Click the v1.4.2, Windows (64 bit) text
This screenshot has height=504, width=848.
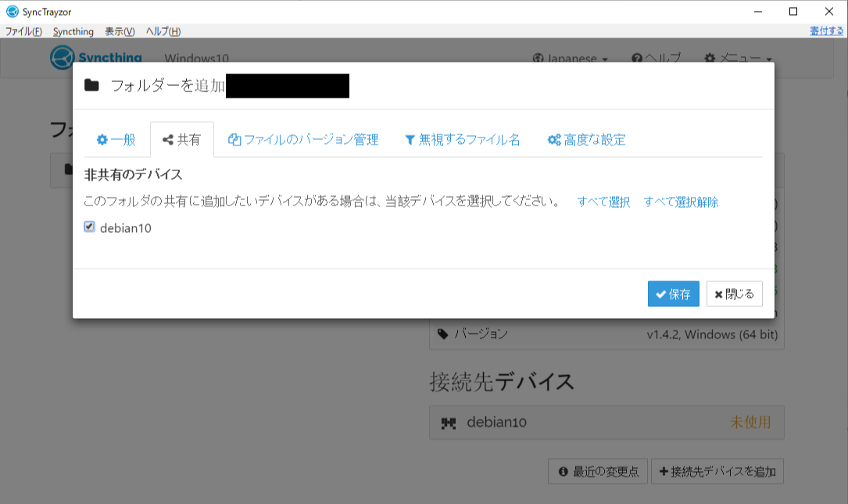712,334
